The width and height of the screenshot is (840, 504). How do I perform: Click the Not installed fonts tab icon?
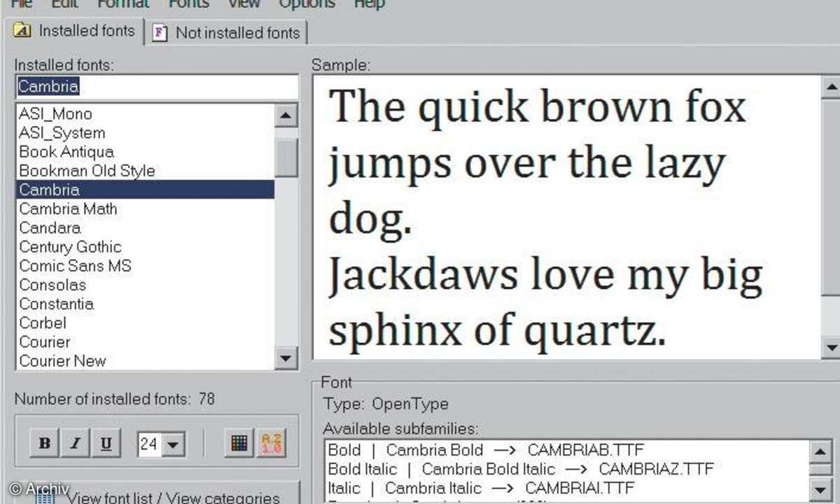[160, 32]
